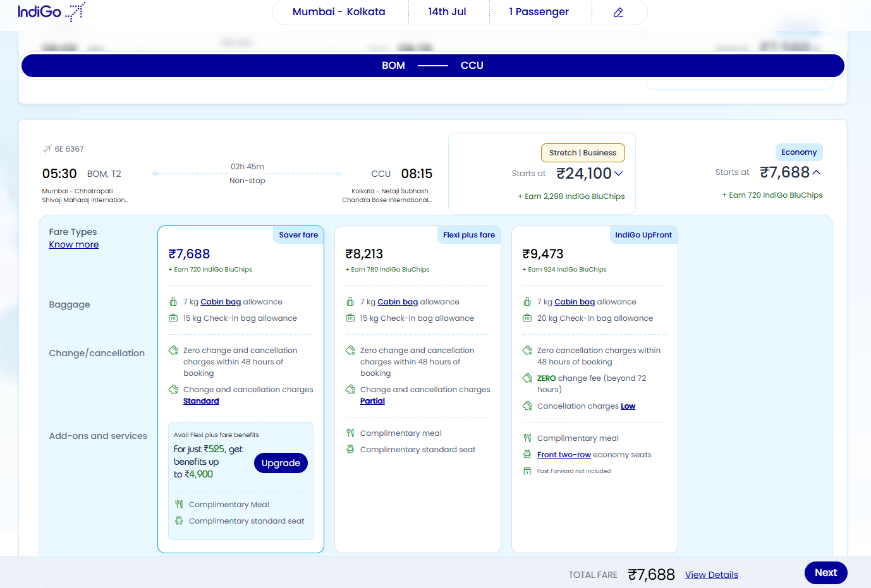
Task: Click Flexi plus zero change and cancellation icon
Action: tap(350, 351)
